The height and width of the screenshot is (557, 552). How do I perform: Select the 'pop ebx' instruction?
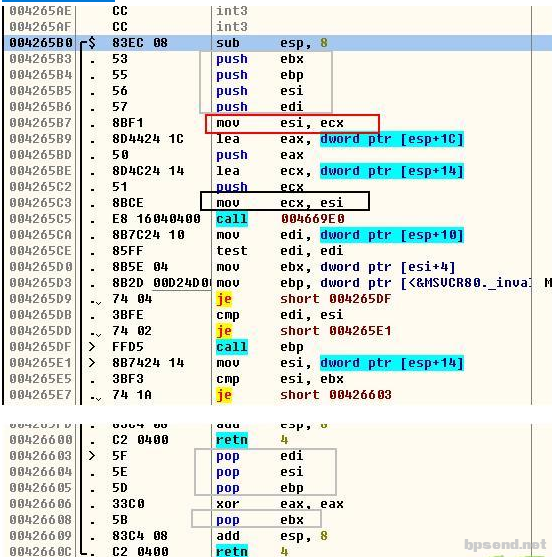point(260,520)
